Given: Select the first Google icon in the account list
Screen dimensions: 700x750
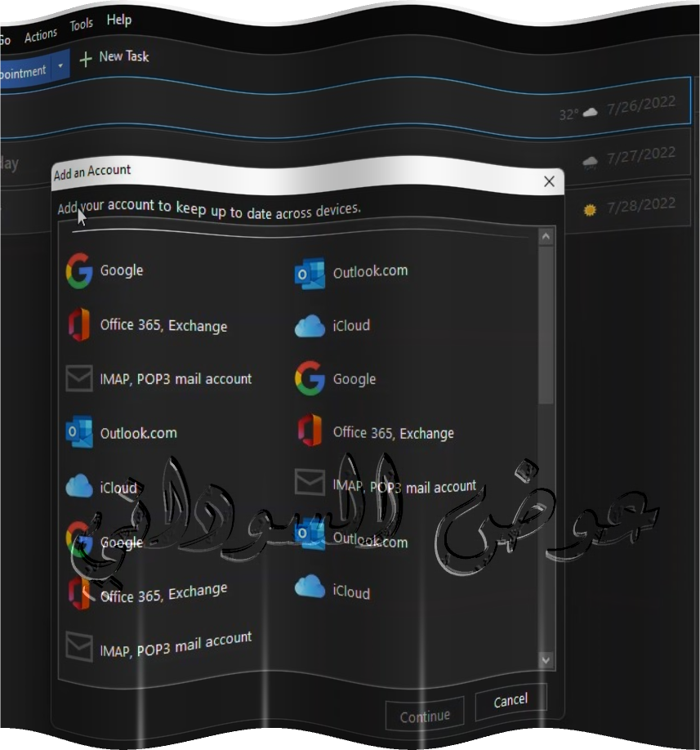Looking at the screenshot, I should 79,270.
